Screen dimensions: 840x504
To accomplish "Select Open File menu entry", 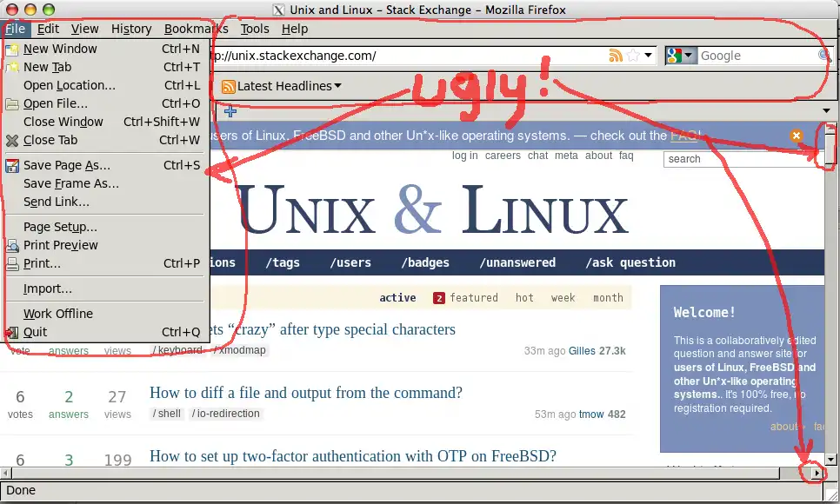I will point(105,103).
